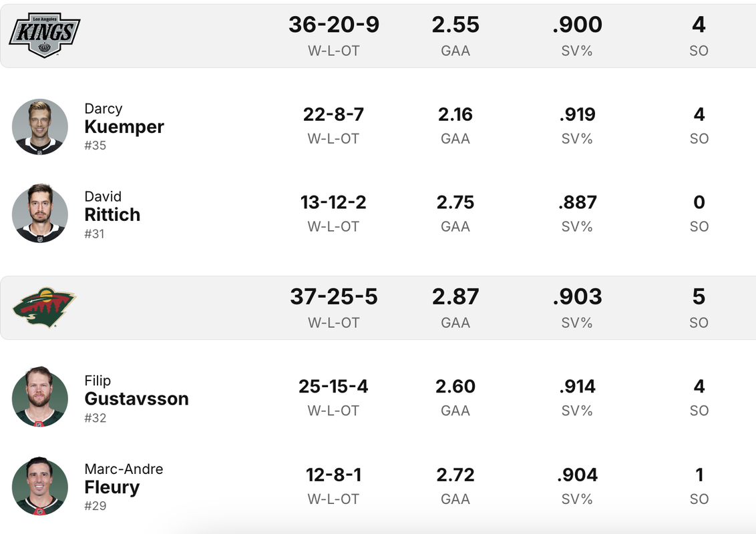
Task: Click the Minnesota Wild logo
Action: pos(44,308)
